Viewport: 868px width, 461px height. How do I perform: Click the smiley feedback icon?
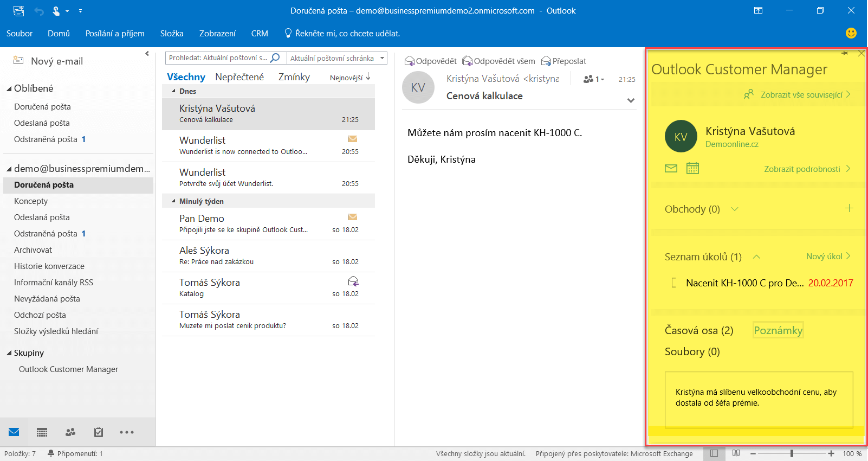coord(851,33)
